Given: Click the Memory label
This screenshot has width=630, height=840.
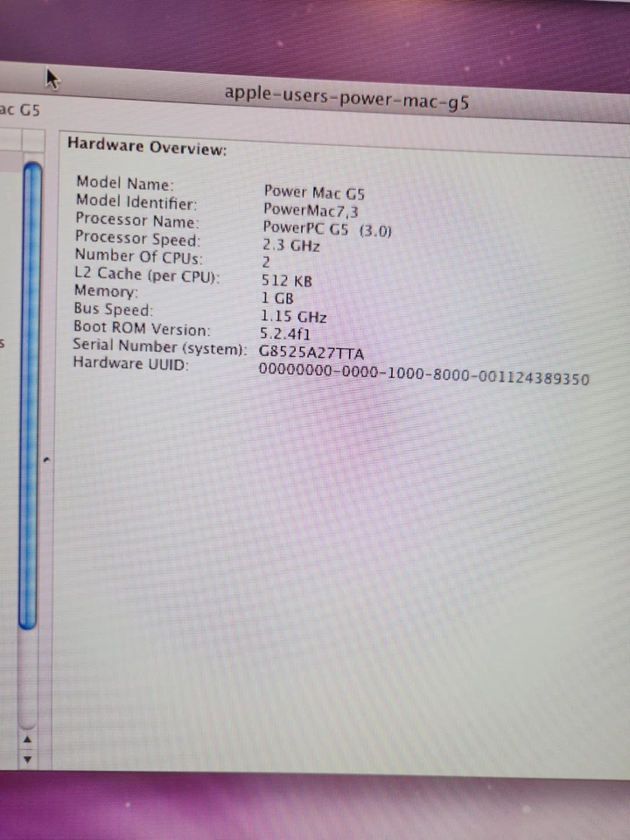Looking at the screenshot, I should pyautogui.click(x=106, y=291).
